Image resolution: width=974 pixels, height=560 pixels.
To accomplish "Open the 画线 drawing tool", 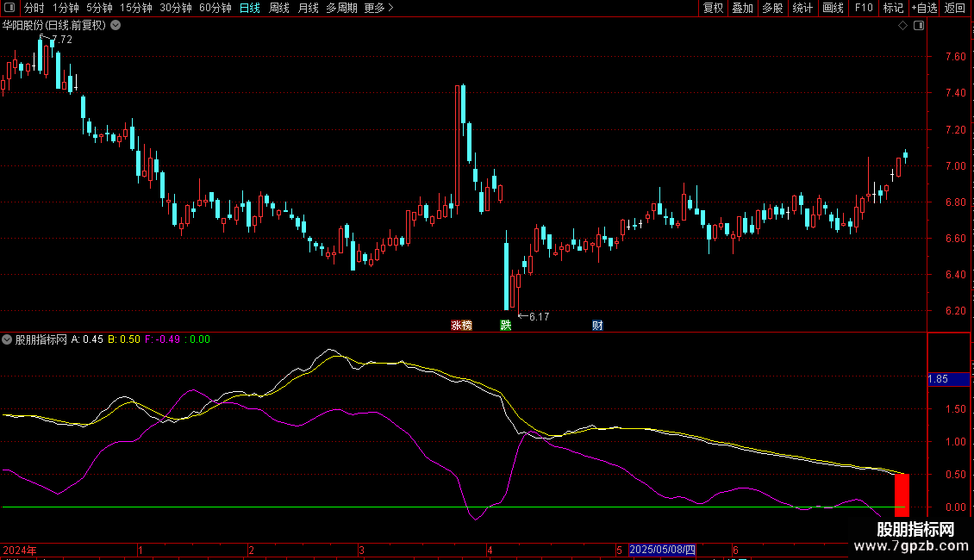I will [833, 8].
